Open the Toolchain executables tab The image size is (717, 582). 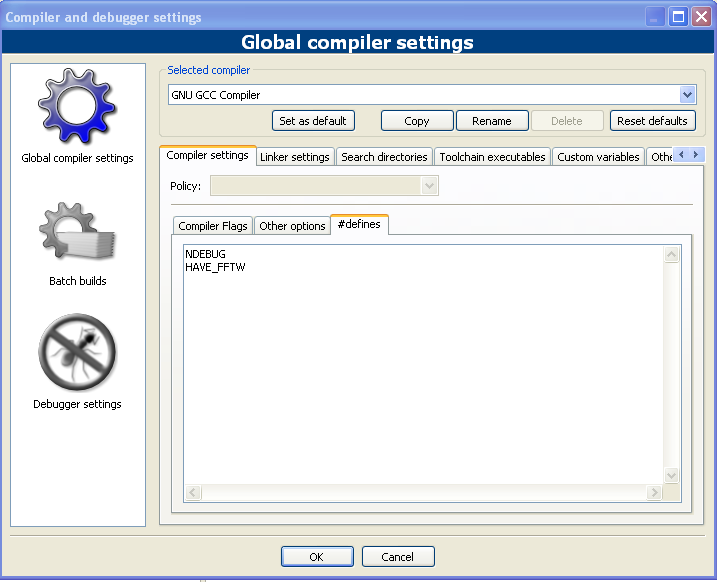pos(492,157)
